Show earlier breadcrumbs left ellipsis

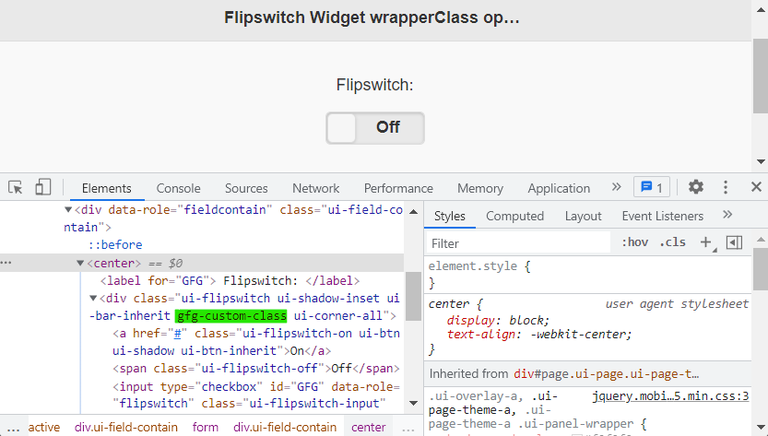(x=13, y=428)
